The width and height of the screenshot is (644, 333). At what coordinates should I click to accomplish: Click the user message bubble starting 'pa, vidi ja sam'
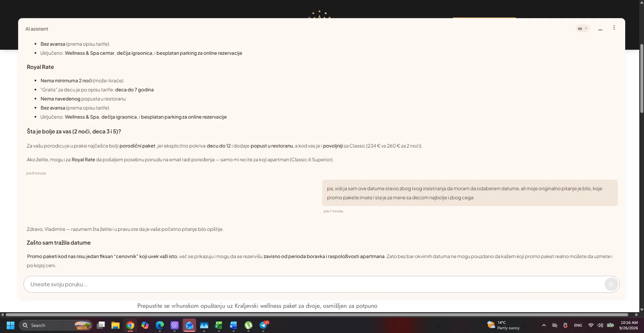(x=470, y=193)
